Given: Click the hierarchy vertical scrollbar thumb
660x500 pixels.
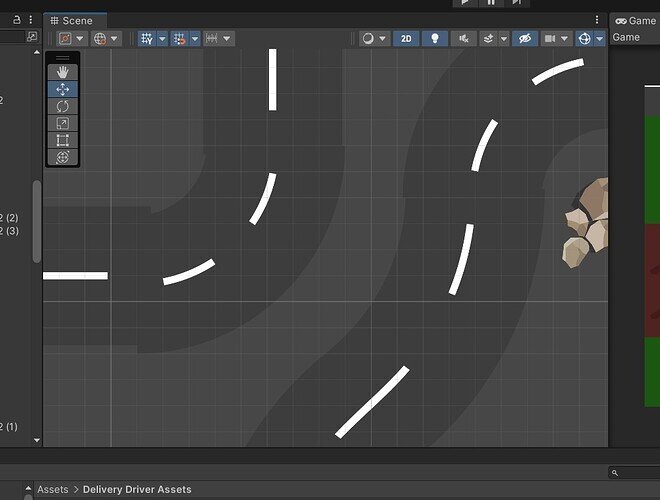Looking at the screenshot, I should click(37, 222).
